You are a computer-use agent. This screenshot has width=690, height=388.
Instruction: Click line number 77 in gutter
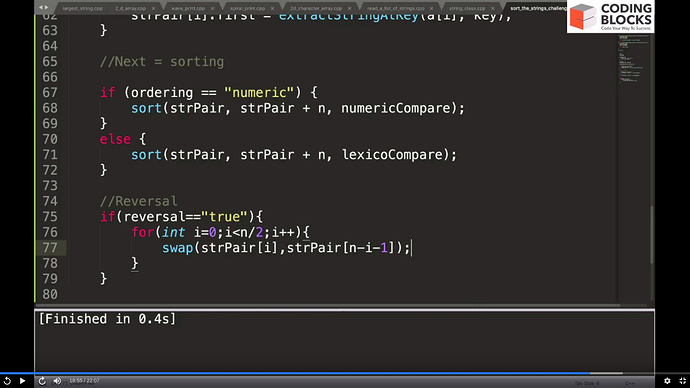(50, 248)
